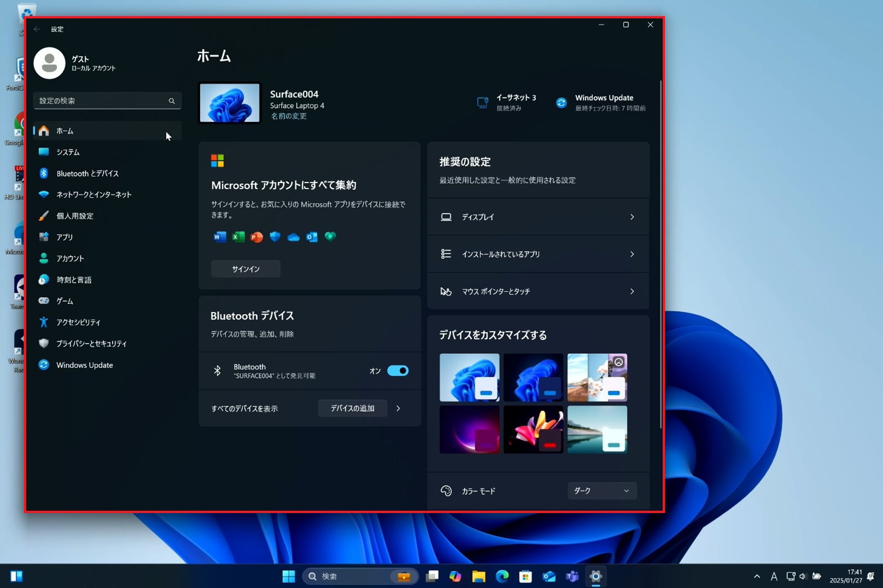Open Teams from the taskbar

pos(572,577)
